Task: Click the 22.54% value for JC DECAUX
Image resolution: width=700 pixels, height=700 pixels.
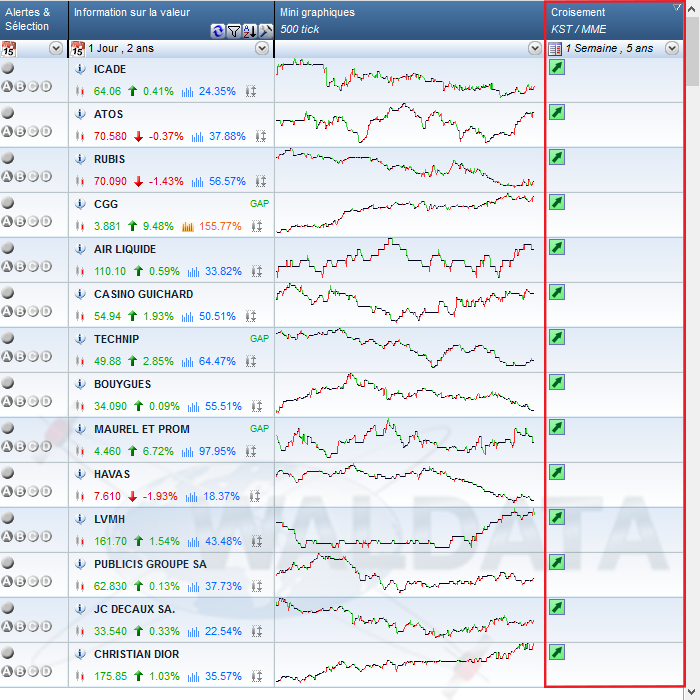Action: pos(223,631)
